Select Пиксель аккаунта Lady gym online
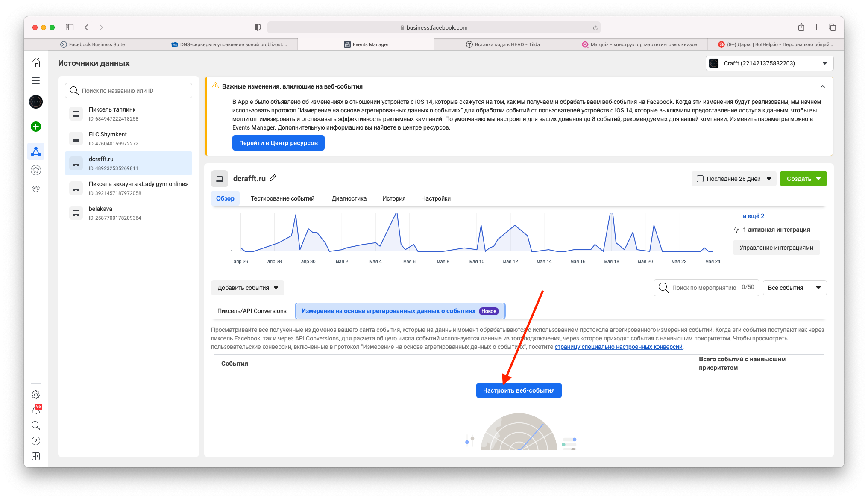 [x=129, y=188]
